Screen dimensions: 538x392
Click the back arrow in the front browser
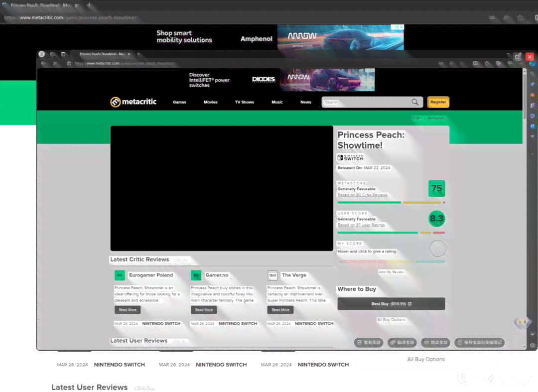[43, 63]
